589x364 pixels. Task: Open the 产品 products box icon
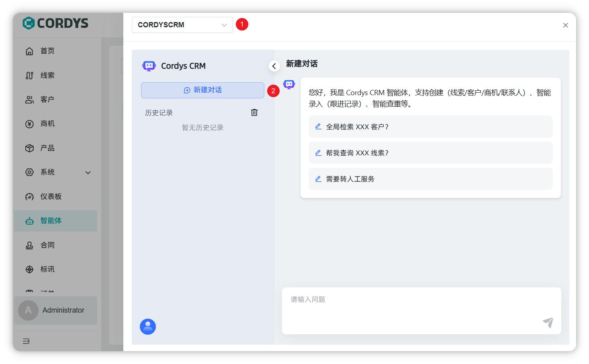(29, 148)
